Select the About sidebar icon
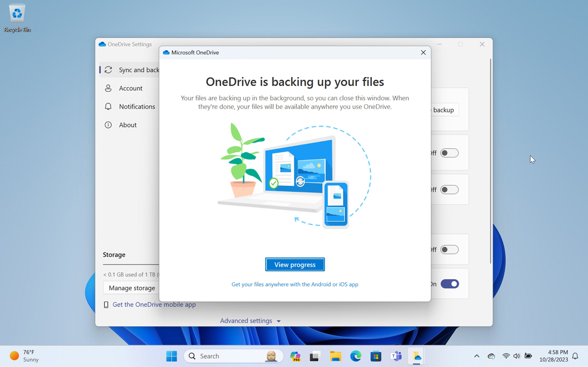 (108, 125)
